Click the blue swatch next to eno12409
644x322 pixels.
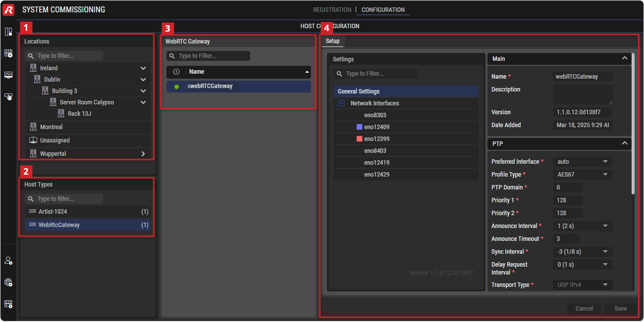pos(360,127)
